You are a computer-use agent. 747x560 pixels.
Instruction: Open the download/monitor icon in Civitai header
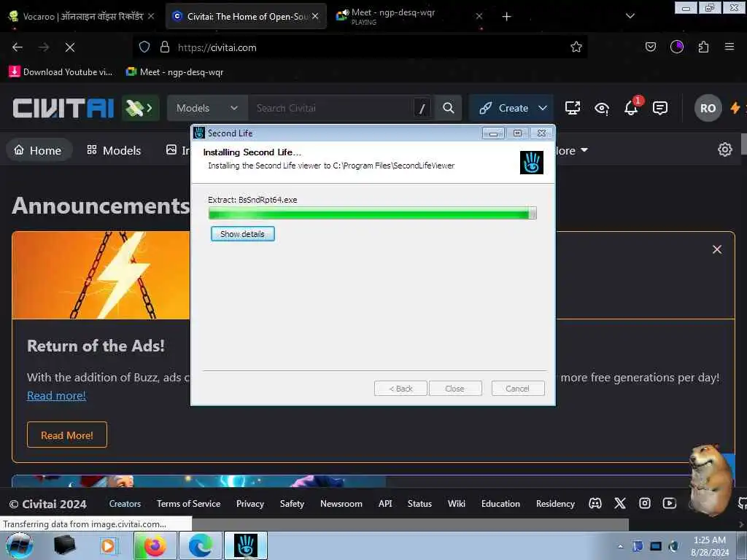point(572,108)
